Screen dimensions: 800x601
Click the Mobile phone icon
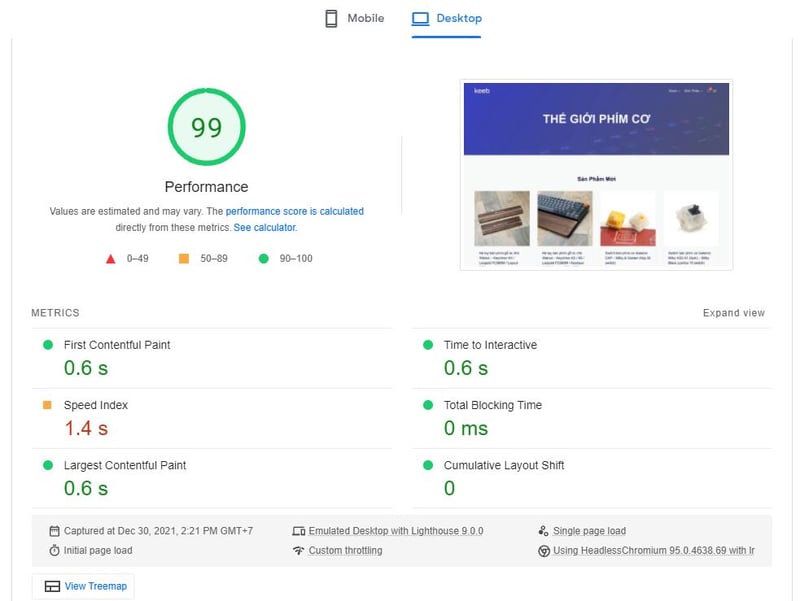(331, 19)
